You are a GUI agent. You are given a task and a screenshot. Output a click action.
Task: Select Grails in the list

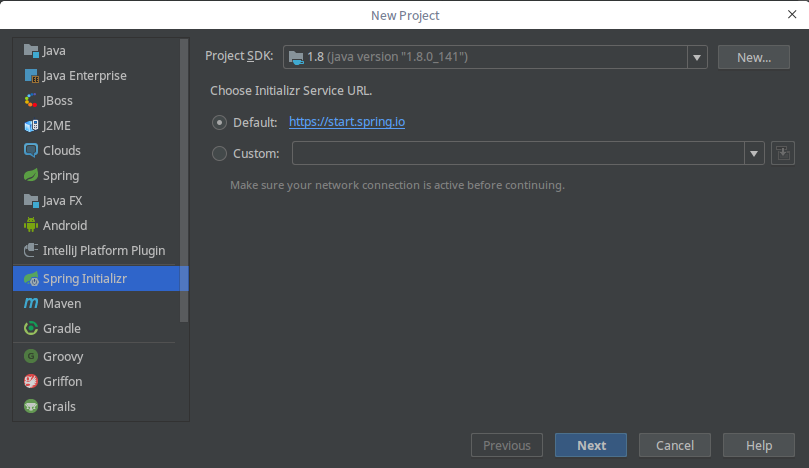coord(59,406)
